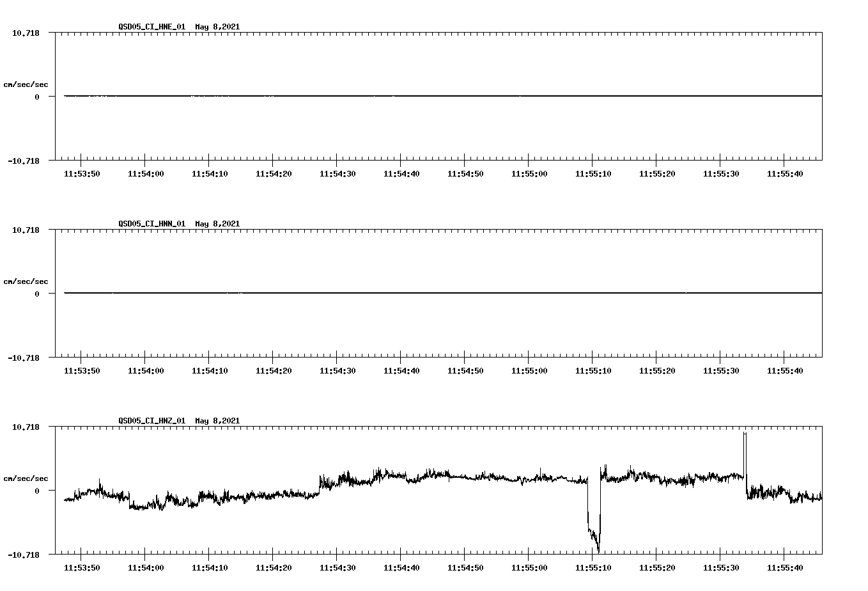Click the cm/sec/sec axis label on HNN plot

pos(26,281)
